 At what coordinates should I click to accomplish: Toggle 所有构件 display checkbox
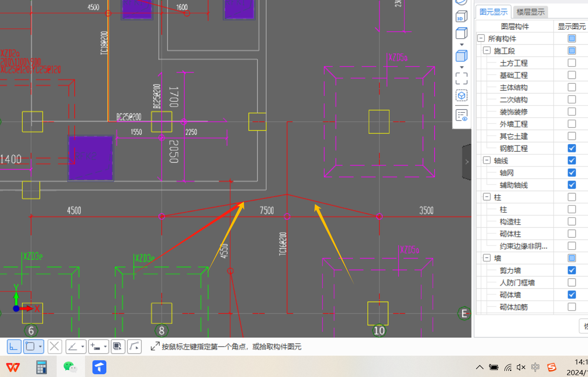pyautogui.click(x=572, y=39)
